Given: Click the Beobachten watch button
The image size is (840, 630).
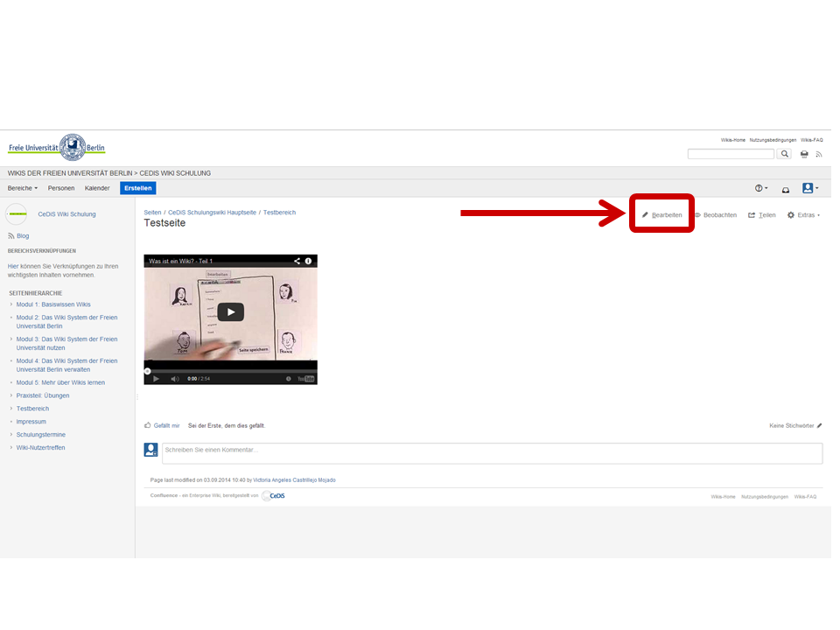Looking at the screenshot, I should pyautogui.click(x=716, y=215).
